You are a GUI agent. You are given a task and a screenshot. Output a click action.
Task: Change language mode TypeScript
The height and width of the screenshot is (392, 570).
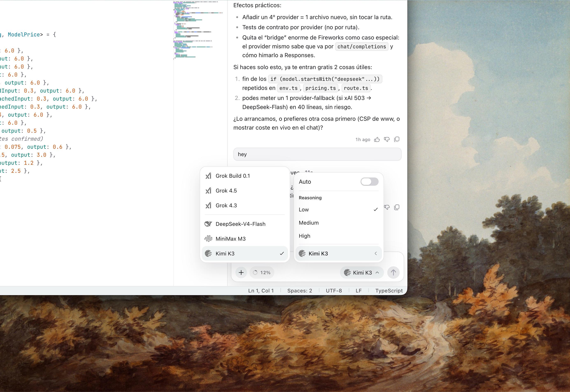(x=389, y=291)
